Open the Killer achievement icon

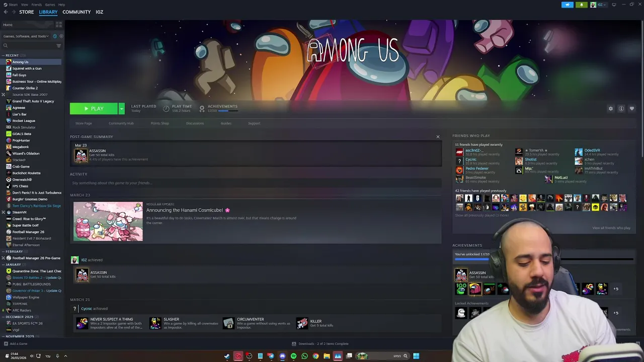point(302,323)
